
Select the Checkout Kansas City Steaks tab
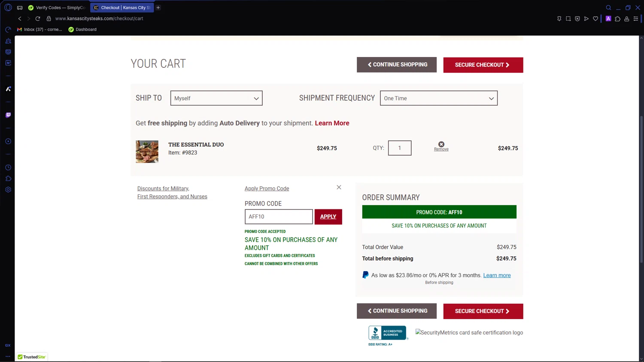[x=122, y=8]
